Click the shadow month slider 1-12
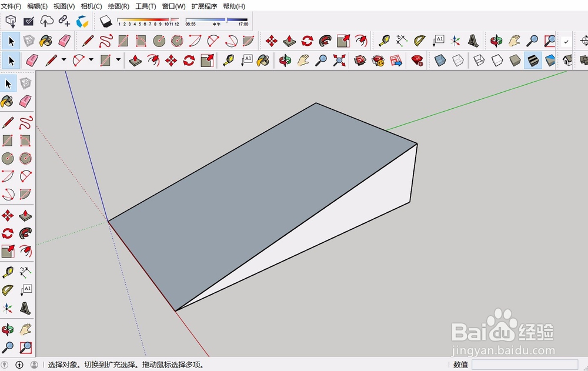 coord(149,21)
